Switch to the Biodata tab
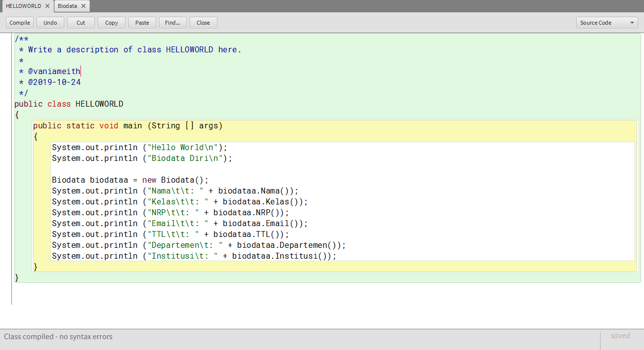 tap(67, 6)
